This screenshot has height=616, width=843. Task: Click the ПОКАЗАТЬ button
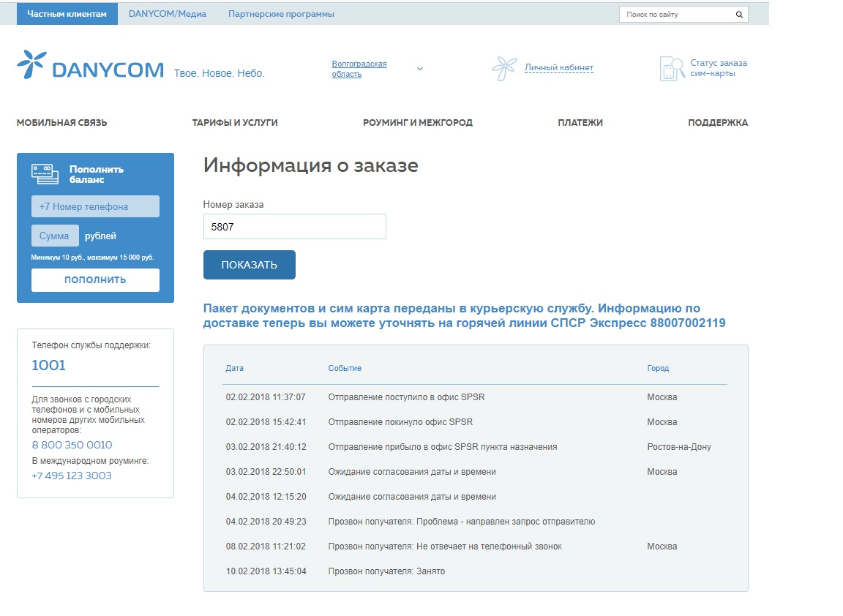tap(250, 264)
